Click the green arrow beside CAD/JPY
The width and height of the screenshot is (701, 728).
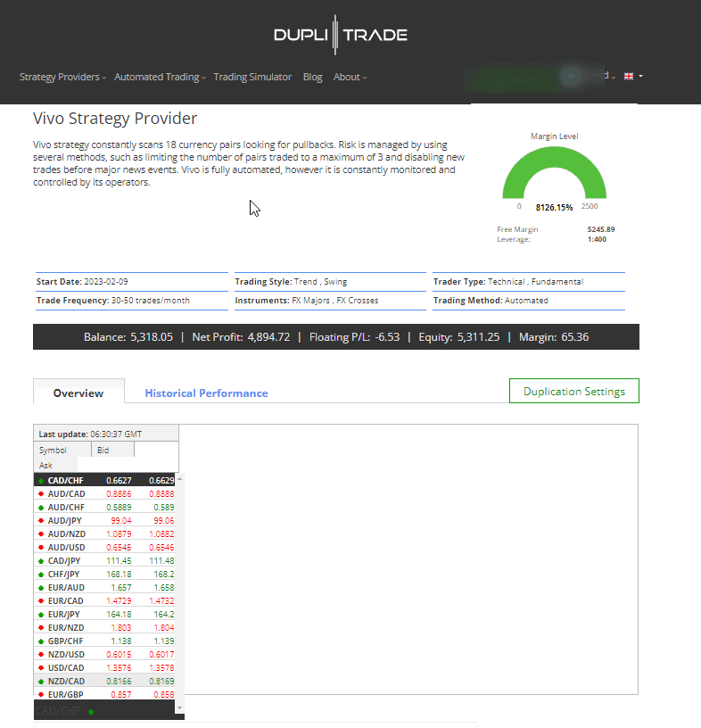41,561
